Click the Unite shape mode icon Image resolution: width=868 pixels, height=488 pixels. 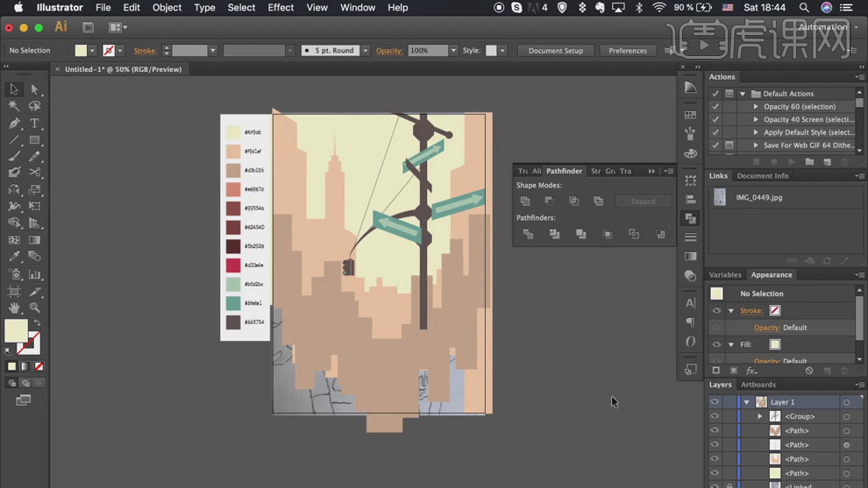(525, 201)
